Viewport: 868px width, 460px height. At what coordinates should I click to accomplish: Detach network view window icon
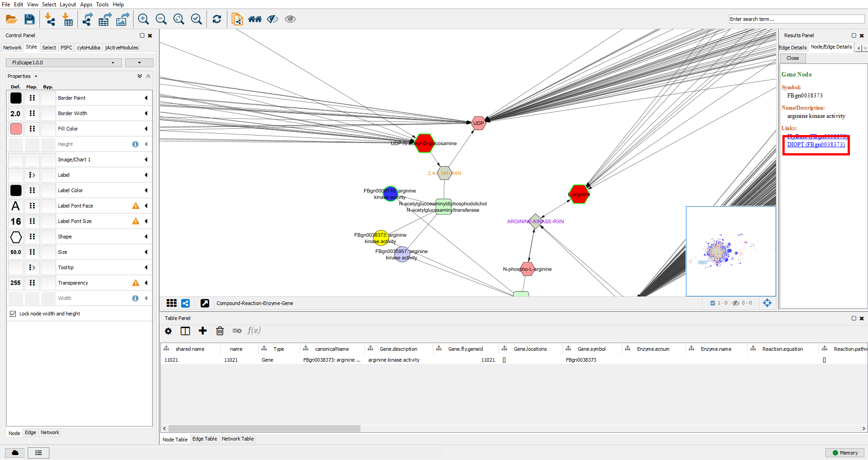[x=205, y=303]
